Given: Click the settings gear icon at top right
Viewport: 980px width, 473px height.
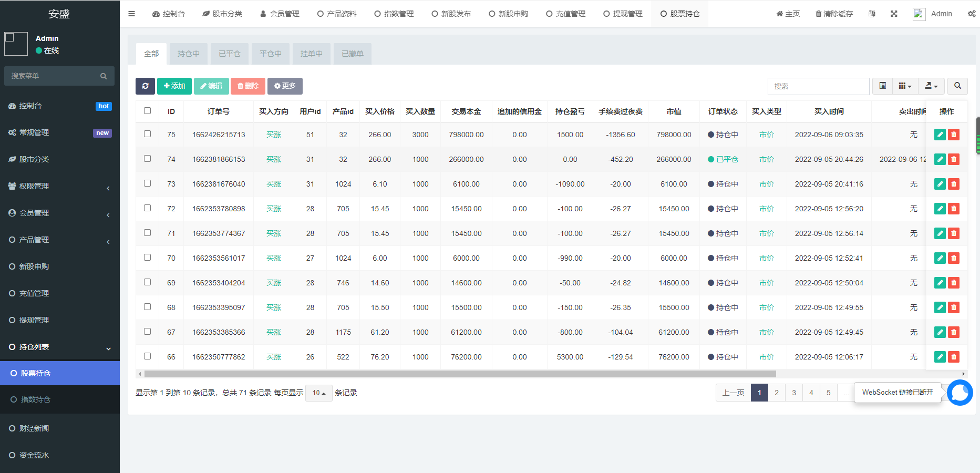Looking at the screenshot, I should [x=972, y=14].
